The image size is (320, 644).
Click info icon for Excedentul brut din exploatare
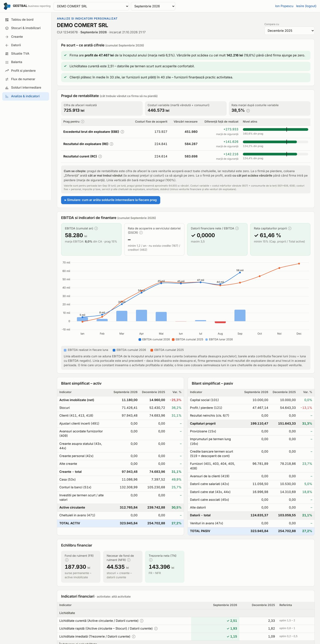[122, 132]
